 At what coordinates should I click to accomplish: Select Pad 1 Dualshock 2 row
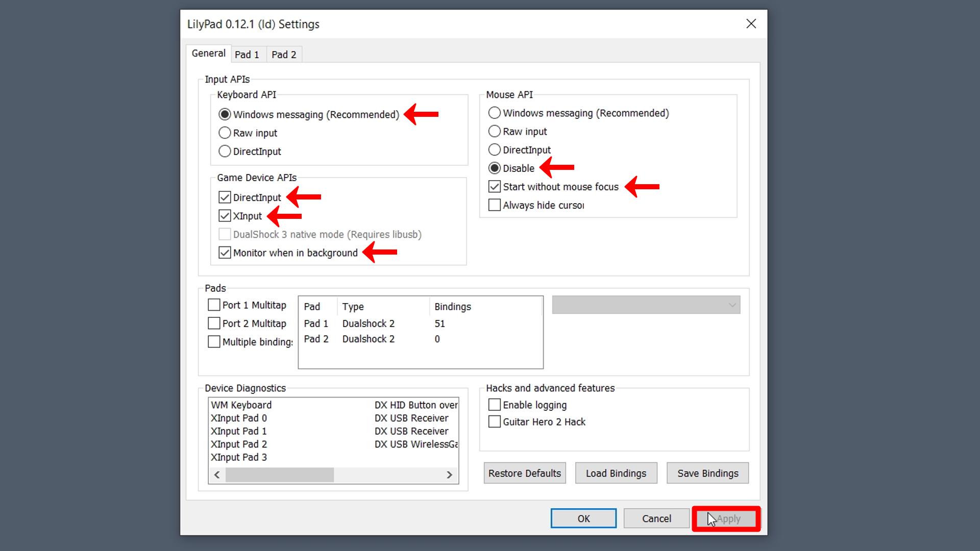pos(368,323)
